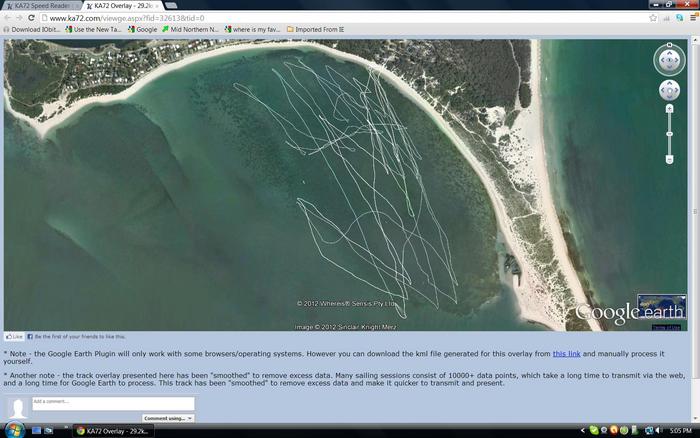Bookmark this page with the star icon

point(654,18)
